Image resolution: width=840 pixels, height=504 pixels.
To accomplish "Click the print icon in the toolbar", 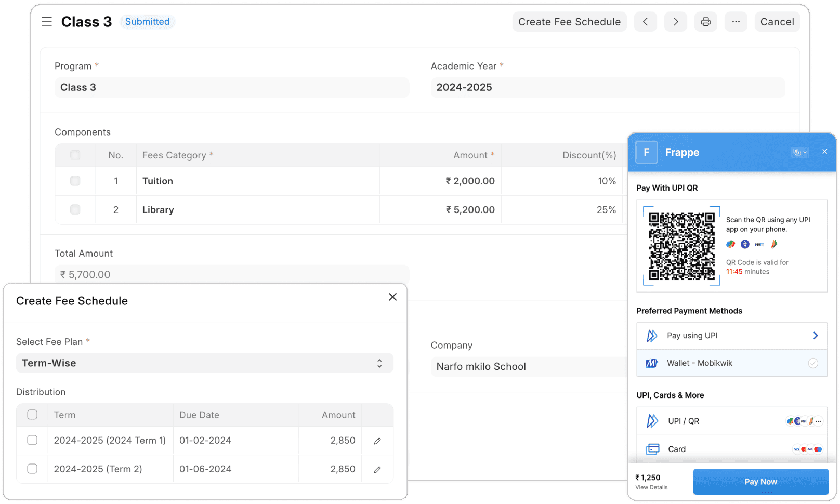I will click(x=705, y=21).
